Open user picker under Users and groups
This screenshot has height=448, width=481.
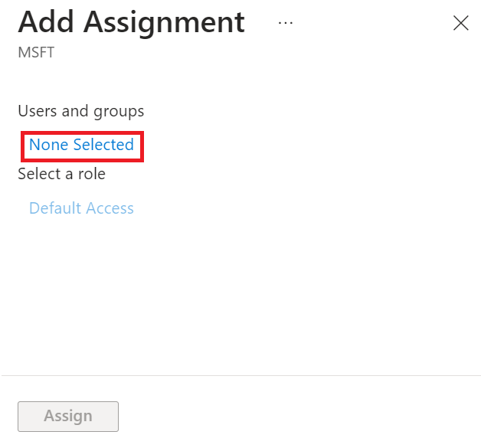click(81, 145)
